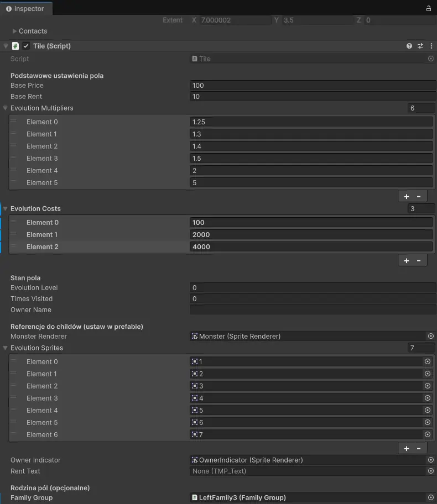Lock the Inspector panel with padlock icon
Image resolution: width=437 pixels, height=504 pixels.
[429, 8]
